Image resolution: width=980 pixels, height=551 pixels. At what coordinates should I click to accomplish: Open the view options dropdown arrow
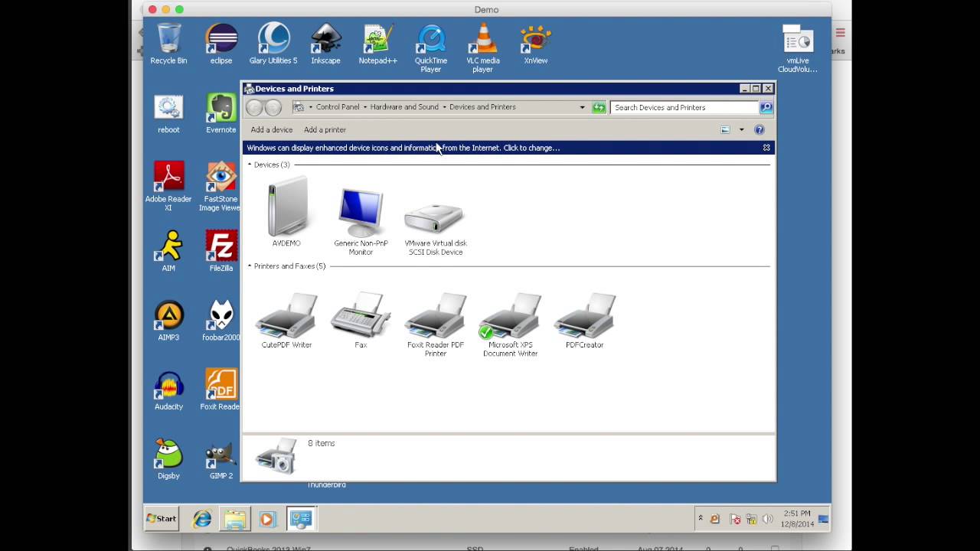[741, 129]
